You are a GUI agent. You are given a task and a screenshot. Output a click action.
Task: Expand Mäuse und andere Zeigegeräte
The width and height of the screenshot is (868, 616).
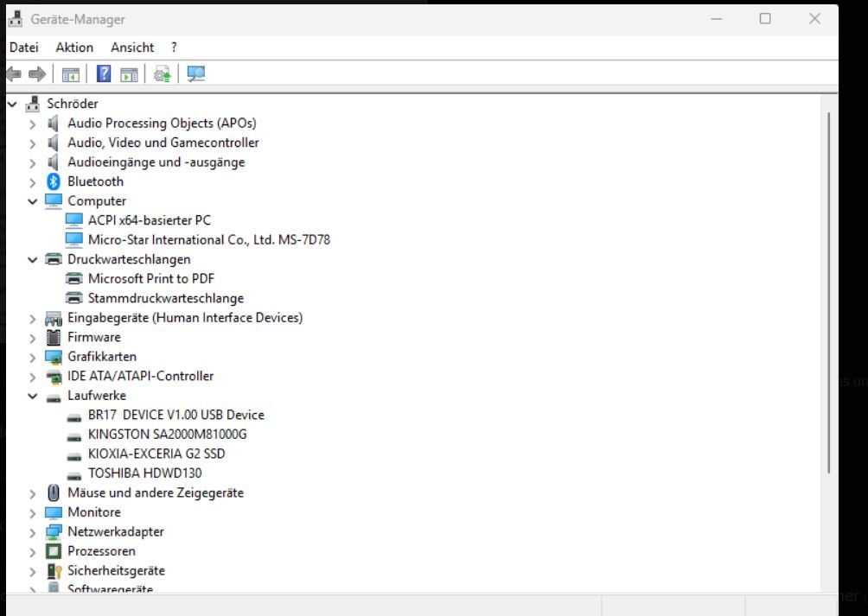[x=33, y=494]
